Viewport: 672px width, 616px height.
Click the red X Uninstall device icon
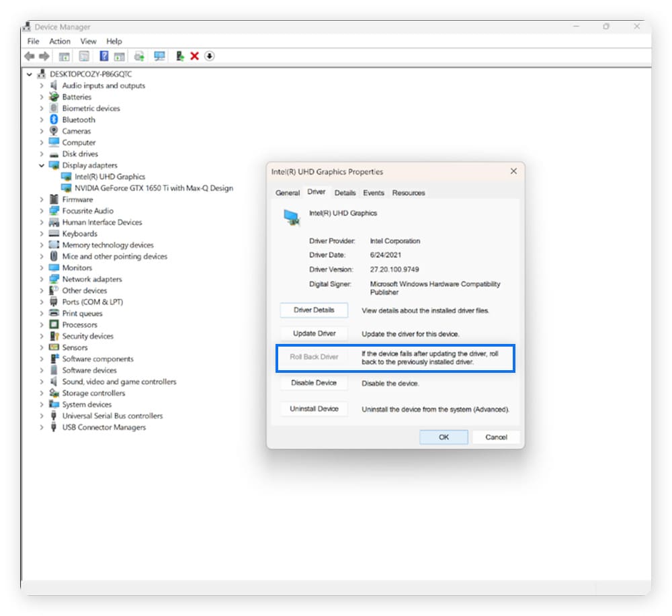pyautogui.click(x=195, y=56)
